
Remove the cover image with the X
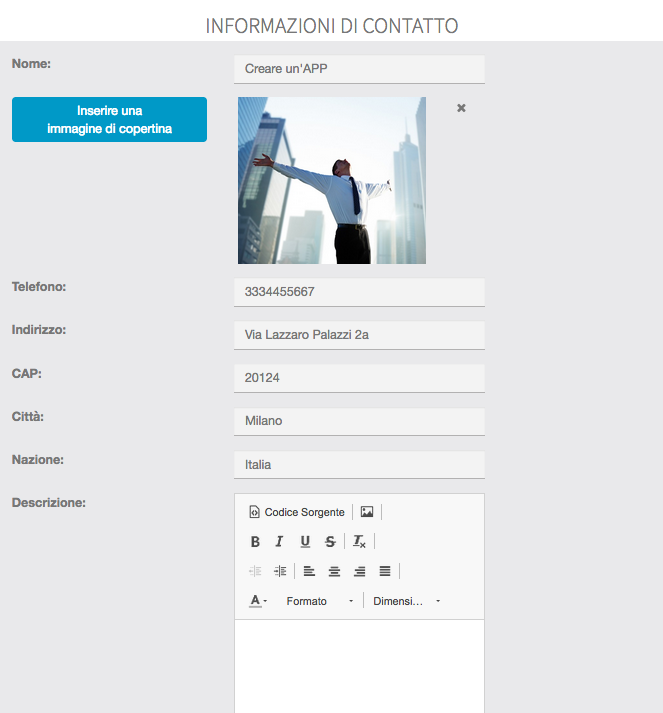461,108
